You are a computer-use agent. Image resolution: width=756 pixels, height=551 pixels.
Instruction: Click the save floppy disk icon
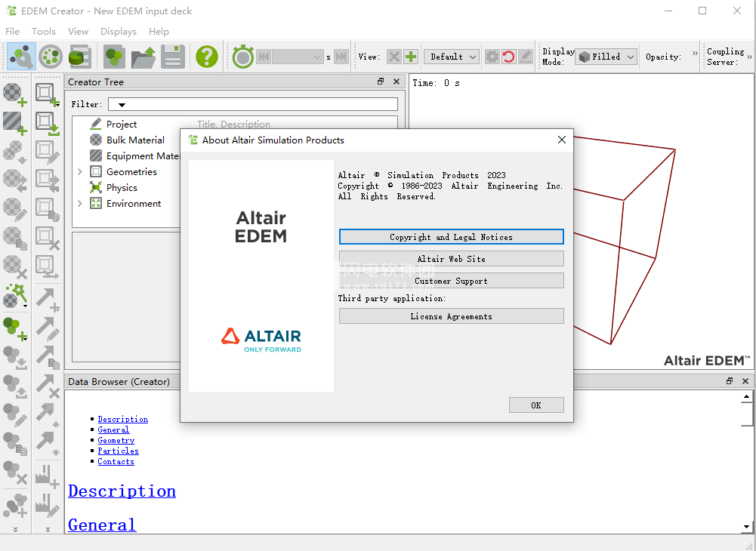point(173,57)
